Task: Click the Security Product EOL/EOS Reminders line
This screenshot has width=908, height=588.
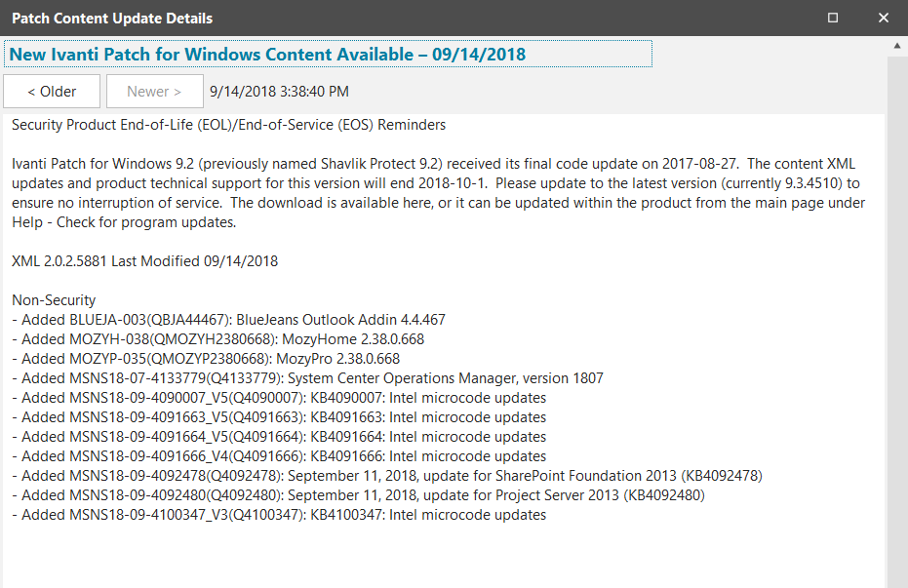Action: (229, 125)
